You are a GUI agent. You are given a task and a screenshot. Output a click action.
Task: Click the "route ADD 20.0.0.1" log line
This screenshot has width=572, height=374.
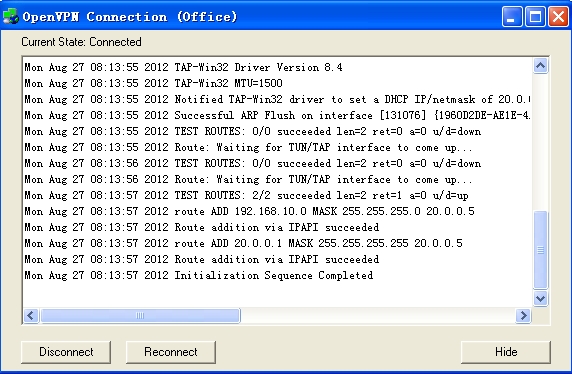click(244, 243)
